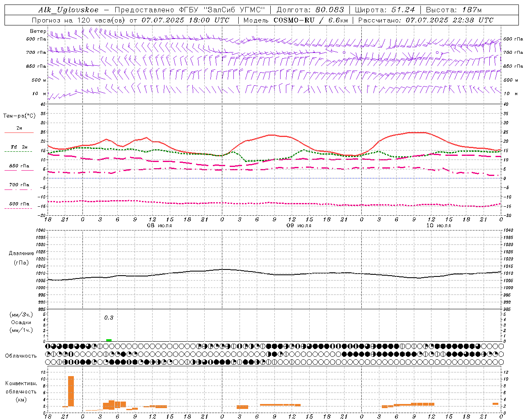Click the tallest orange convective cloud bar
The image size is (525, 420).
71,391
